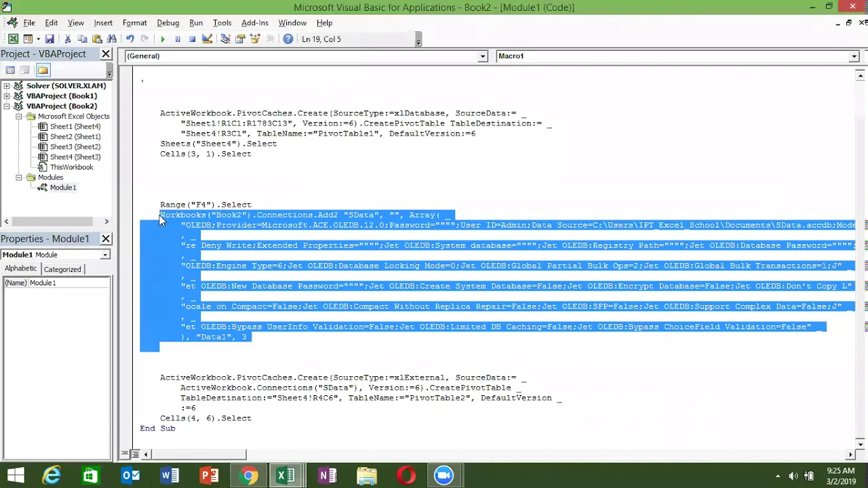Open the Run menu
868x488 pixels.
pyautogui.click(x=196, y=22)
